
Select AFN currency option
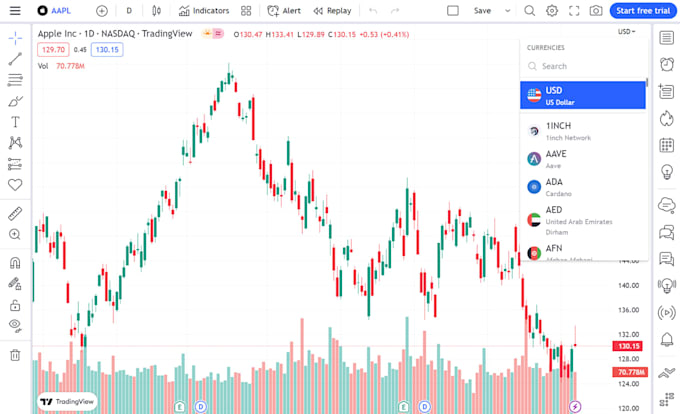583,251
